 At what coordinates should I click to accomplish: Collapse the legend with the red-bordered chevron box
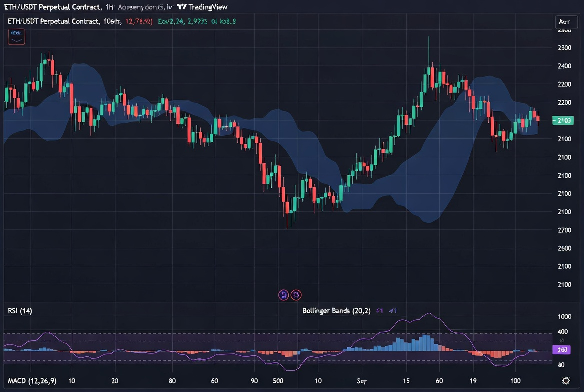point(16,37)
